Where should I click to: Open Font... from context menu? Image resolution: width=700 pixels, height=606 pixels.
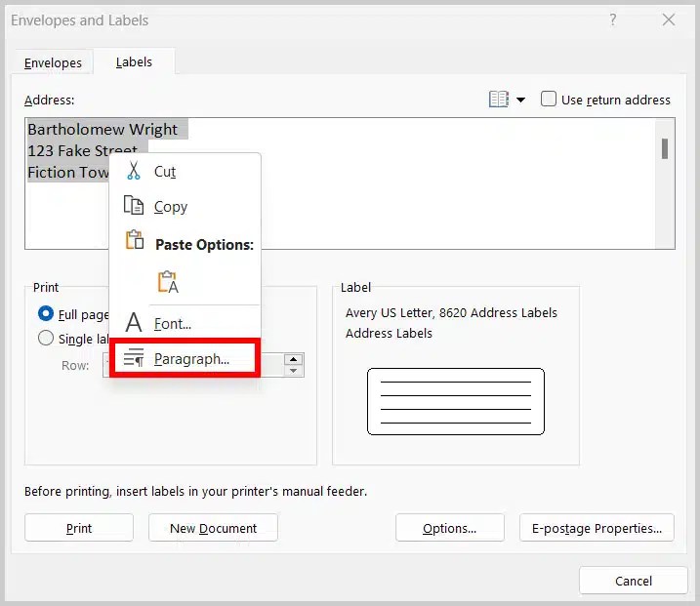pyautogui.click(x=185, y=323)
